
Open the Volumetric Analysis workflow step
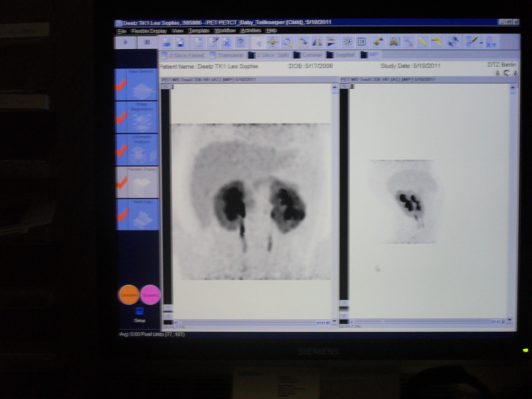pos(137,149)
